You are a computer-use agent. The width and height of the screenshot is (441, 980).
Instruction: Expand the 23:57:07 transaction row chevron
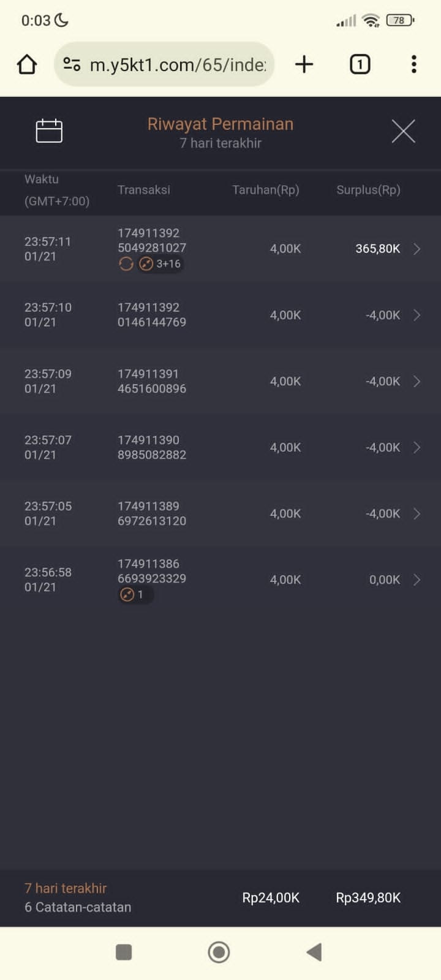[x=417, y=447]
